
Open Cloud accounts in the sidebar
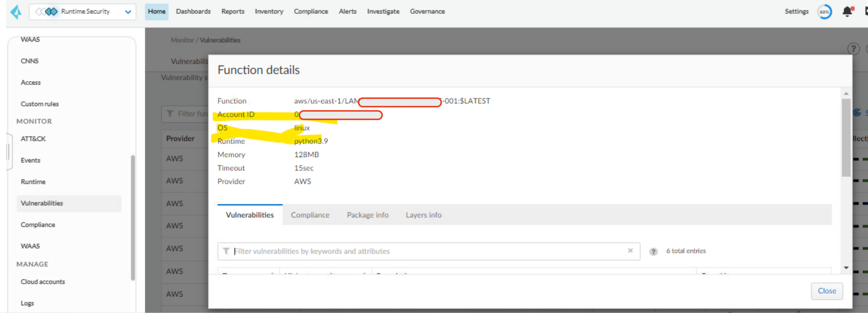coord(43,282)
